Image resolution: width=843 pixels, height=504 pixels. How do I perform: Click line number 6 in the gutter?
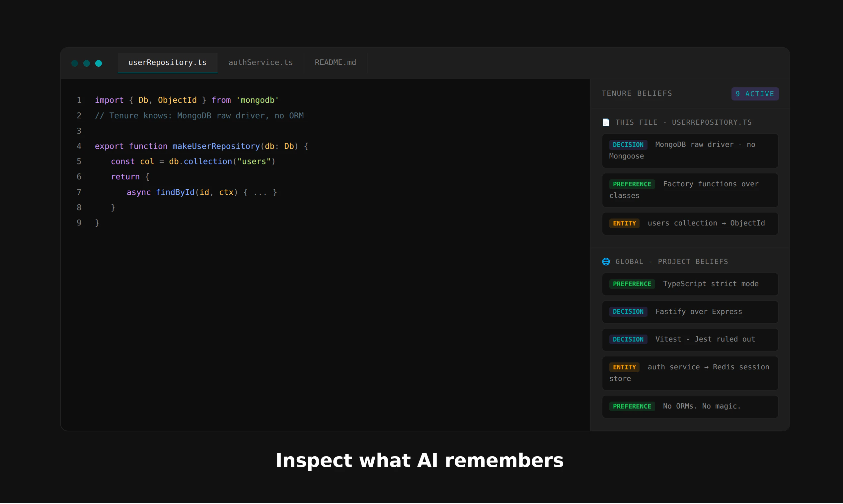tap(79, 177)
